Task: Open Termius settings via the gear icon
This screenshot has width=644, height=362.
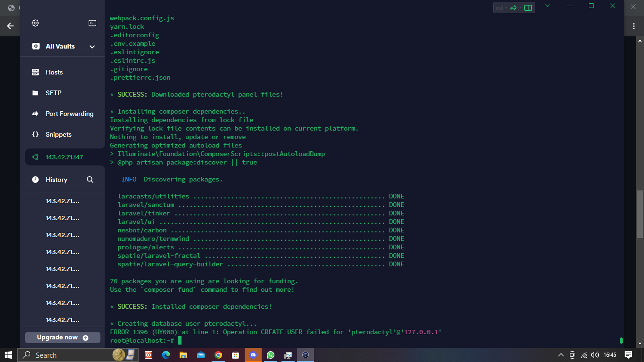Action: point(35,23)
